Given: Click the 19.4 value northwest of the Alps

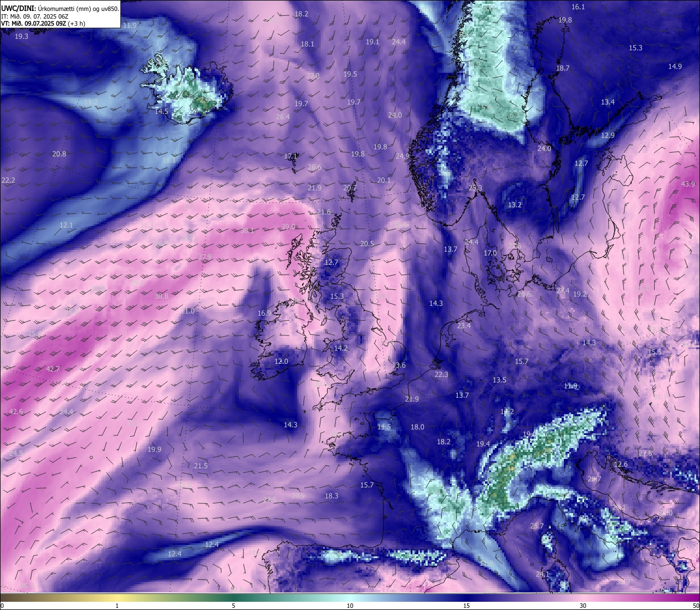Looking at the screenshot, I should [x=483, y=444].
